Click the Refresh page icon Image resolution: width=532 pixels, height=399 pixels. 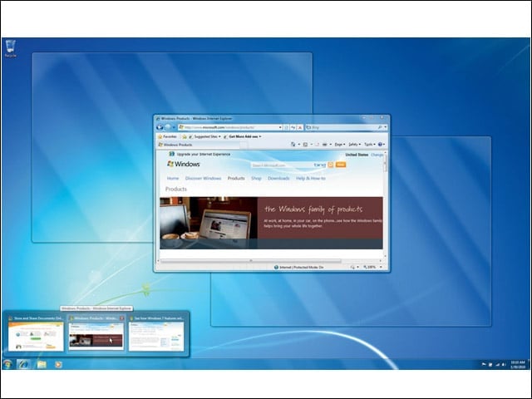pyautogui.click(x=293, y=127)
